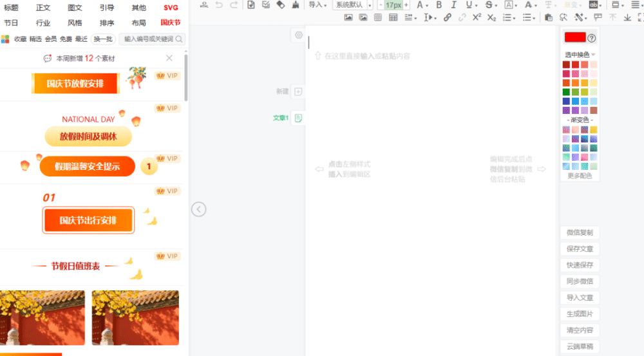Switch to the 图文 tab
Screen dimensions: 644x356
tap(75, 8)
